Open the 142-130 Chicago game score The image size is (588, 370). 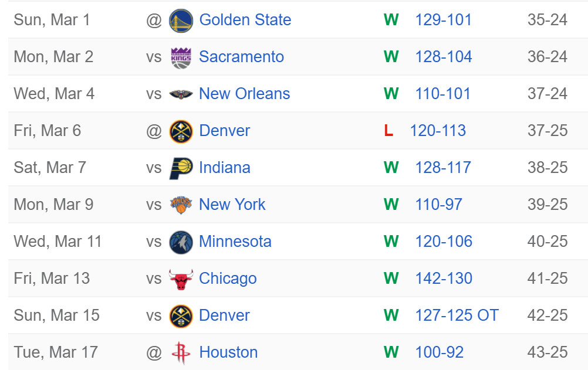pos(443,279)
